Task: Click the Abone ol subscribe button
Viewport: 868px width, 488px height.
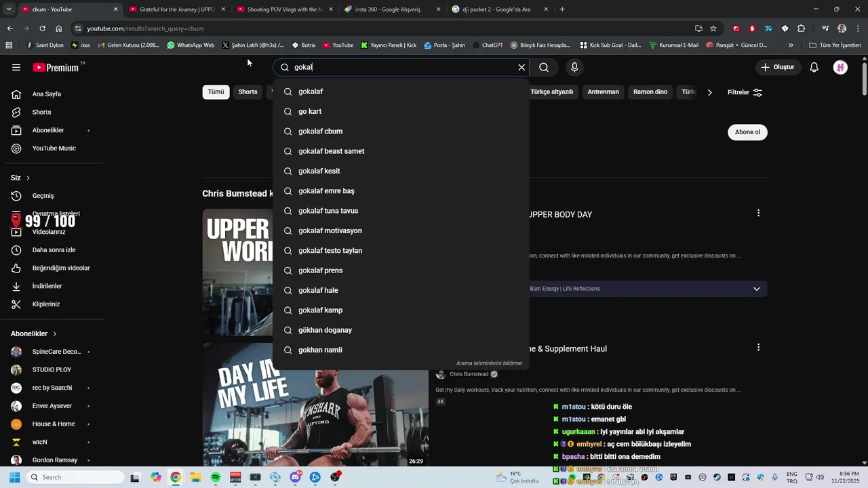Action: click(747, 132)
